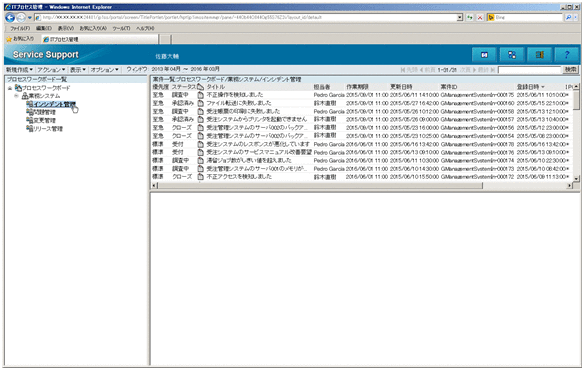Open the 編集(E) browser menu
The width and height of the screenshot is (585, 371).
click(44, 28)
